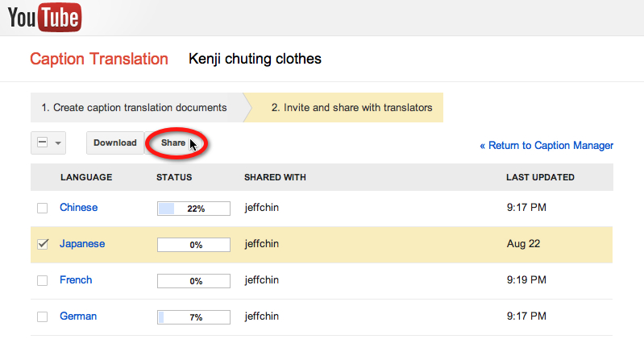Open the German translation document
The width and height of the screenshot is (644, 339).
click(78, 316)
